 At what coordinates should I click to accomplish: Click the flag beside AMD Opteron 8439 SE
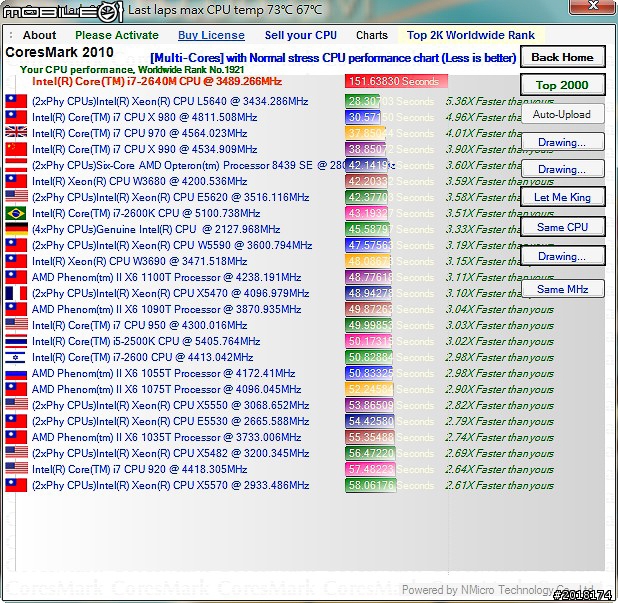[x=16, y=165]
